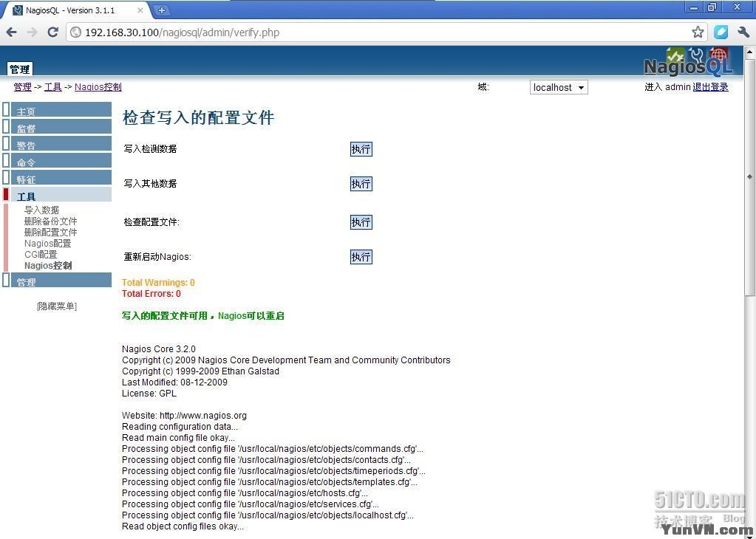The height and width of the screenshot is (539, 756).
Task: Minimize the browser window
Action: 694,7
